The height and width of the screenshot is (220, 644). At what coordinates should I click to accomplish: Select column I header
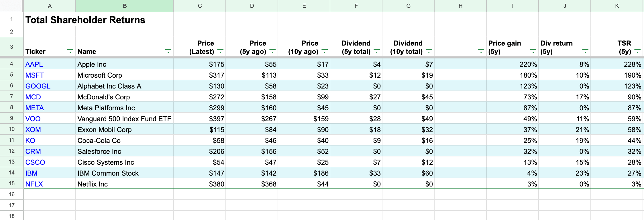[x=513, y=6]
